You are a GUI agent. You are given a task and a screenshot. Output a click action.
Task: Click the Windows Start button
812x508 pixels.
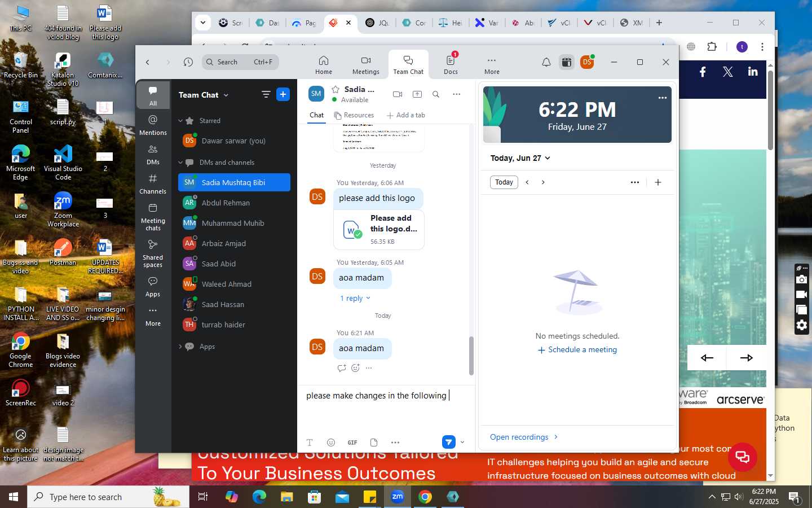(x=14, y=497)
